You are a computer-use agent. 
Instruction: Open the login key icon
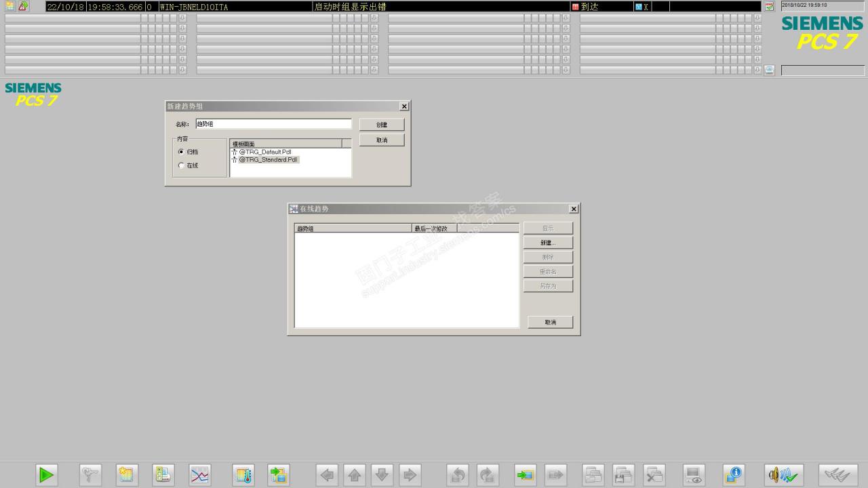click(x=90, y=474)
